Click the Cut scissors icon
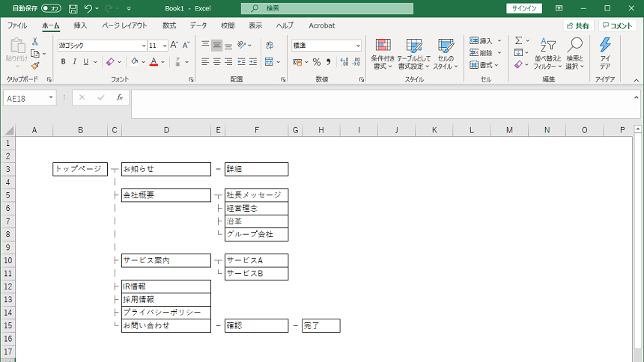The height and width of the screenshot is (362, 644). click(x=35, y=42)
